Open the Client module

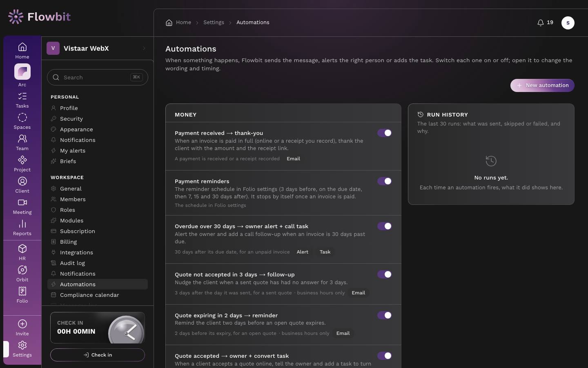pyautogui.click(x=22, y=185)
